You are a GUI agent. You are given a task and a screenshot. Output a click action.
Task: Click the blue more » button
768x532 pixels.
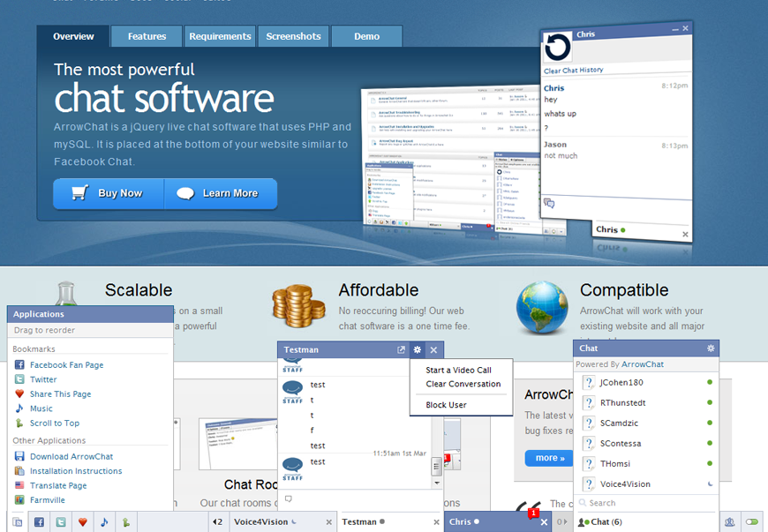[549, 458]
